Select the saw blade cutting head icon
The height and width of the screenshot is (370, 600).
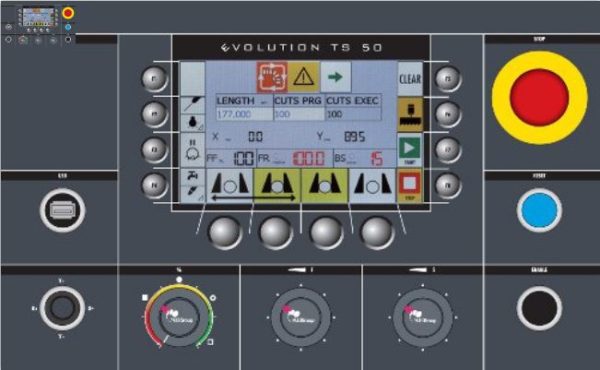[410, 114]
